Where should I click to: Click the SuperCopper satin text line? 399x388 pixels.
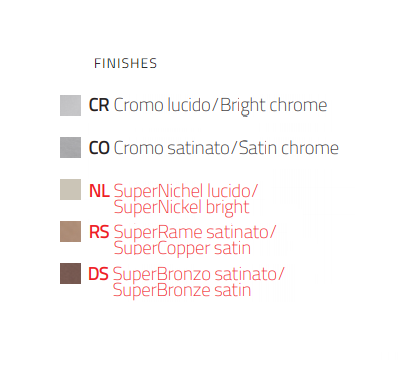click(182, 248)
